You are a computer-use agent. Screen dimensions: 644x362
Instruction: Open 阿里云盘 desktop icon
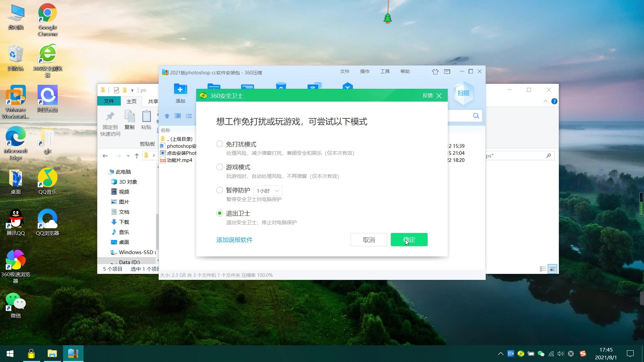coord(47,99)
